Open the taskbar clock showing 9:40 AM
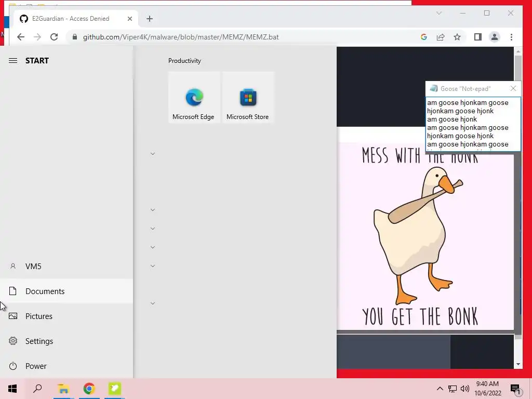This screenshot has width=532, height=399. pos(487,389)
